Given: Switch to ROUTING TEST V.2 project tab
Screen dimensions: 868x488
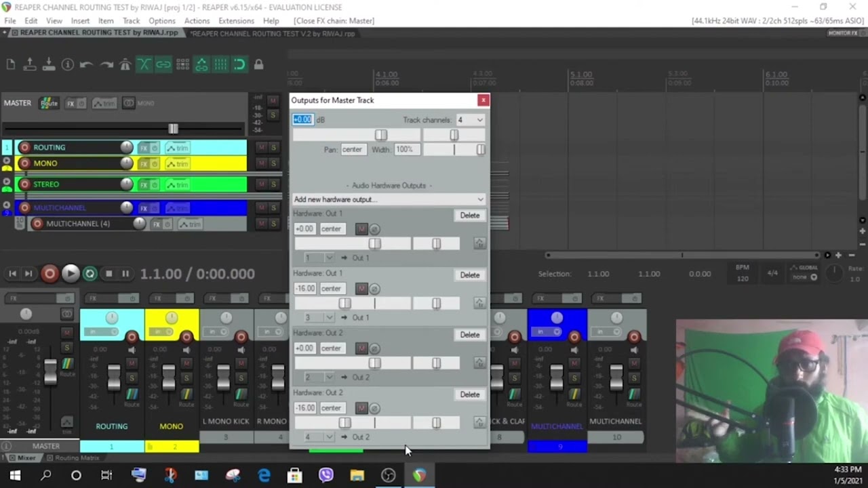Looking at the screenshot, I should [273, 33].
